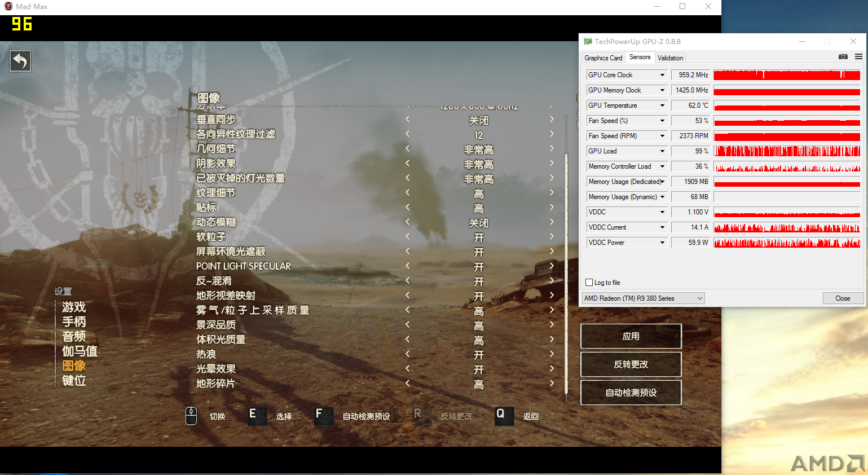Enable the Log to file checkbox
Image resolution: width=868 pixels, height=475 pixels.
coord(589,283)
